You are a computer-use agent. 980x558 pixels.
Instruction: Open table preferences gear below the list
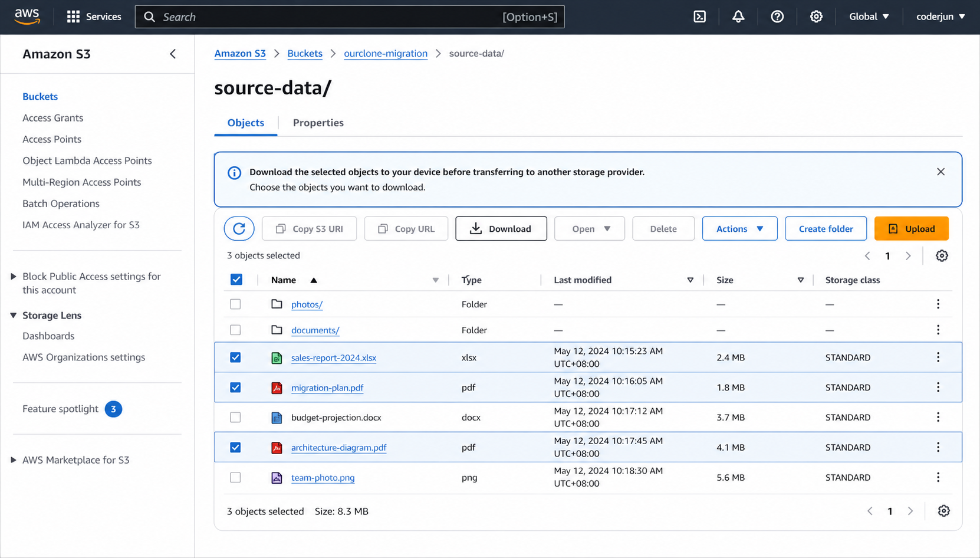click(x=943, y=511)
